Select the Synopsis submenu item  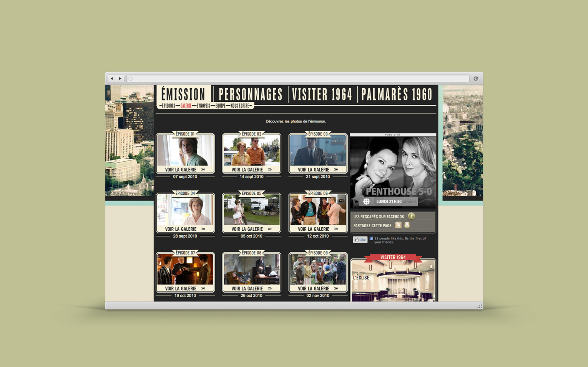pyautogui.click(x=203, y=106)
